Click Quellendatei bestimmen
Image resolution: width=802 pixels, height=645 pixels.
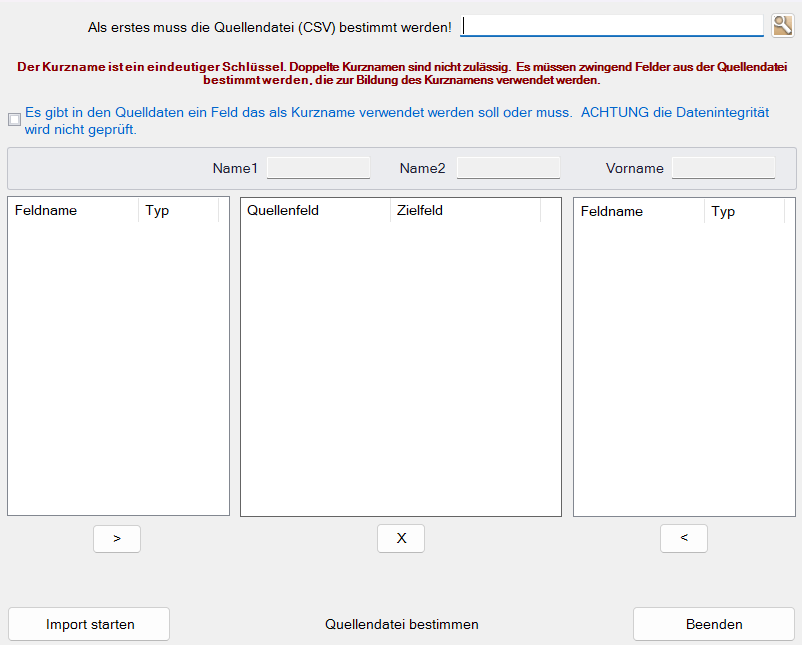coord(401,624)
